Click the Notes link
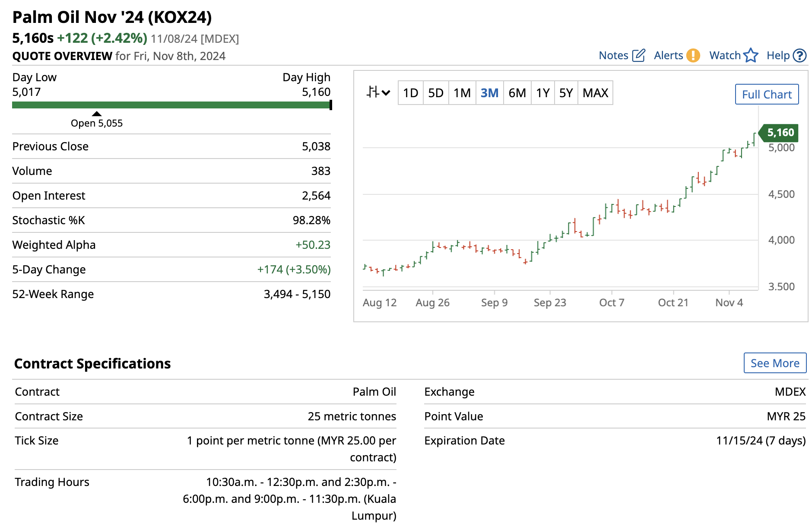 coord(613,56)
